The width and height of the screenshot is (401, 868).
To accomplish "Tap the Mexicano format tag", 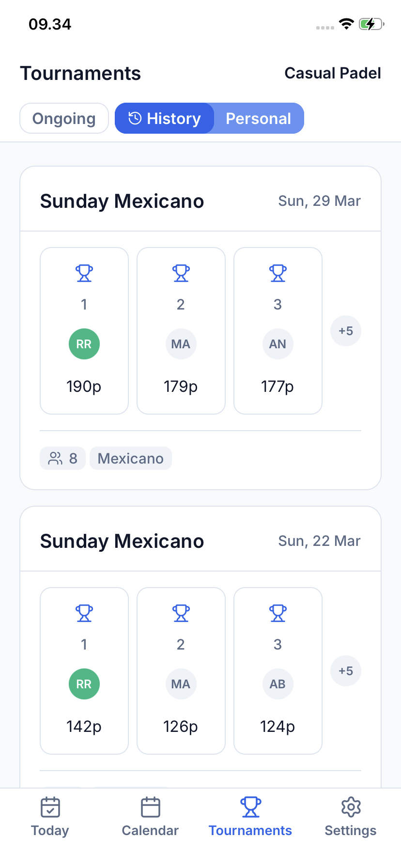I will [x=131, y=458].
